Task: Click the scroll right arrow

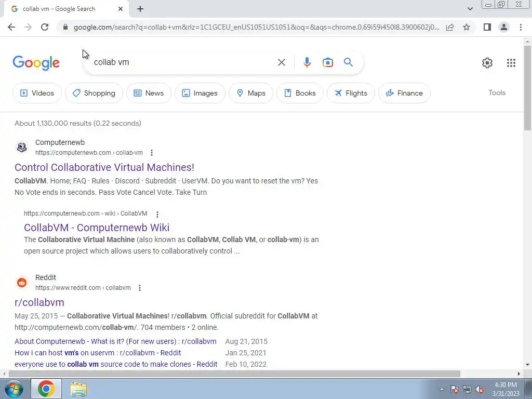Action: tap(518, 374)
